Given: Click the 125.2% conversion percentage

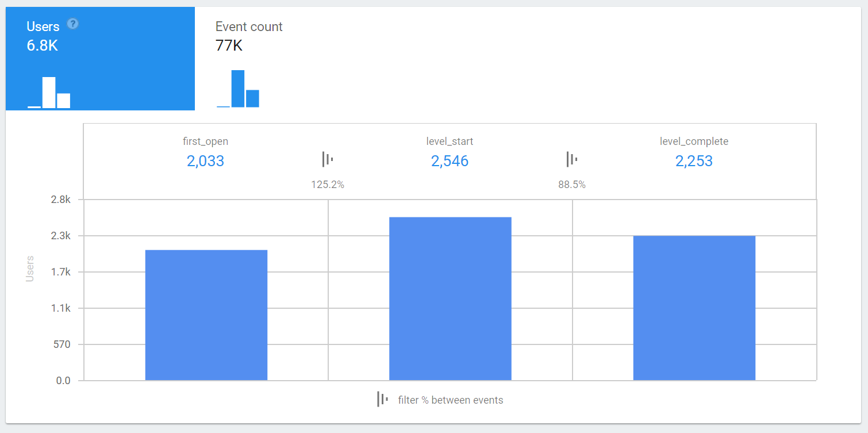Looking at the screenshot, I should (x=327, y=185).
